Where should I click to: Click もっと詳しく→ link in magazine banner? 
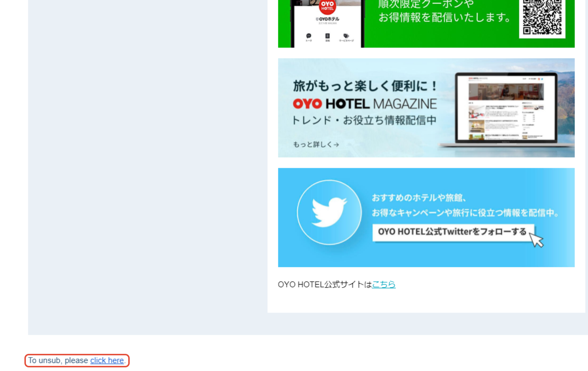click(x=316, y=144)
